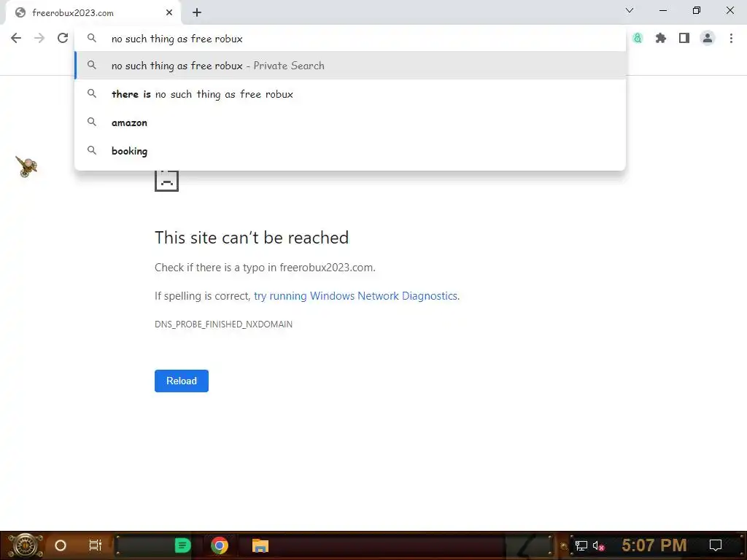
Task: Click the flying steampunk bug desktop gadget
Action: click(x=26, y=167)
